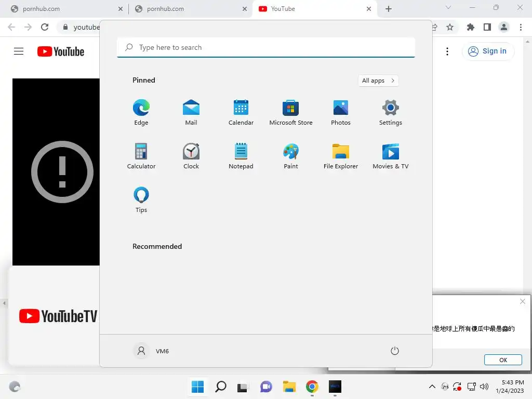The height and width of the screenshot is (399, 532).
Task: Open the Tips app
Action: click(x=141, y=200)
